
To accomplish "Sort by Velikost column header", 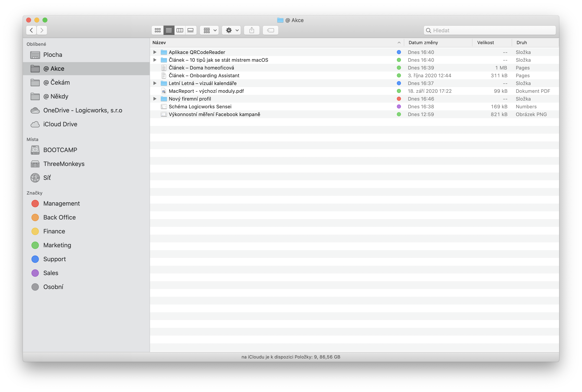I will point(485,43).
